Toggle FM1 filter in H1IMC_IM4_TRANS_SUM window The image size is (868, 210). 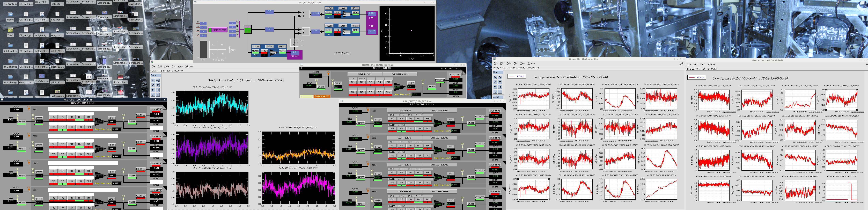(353, 82)
